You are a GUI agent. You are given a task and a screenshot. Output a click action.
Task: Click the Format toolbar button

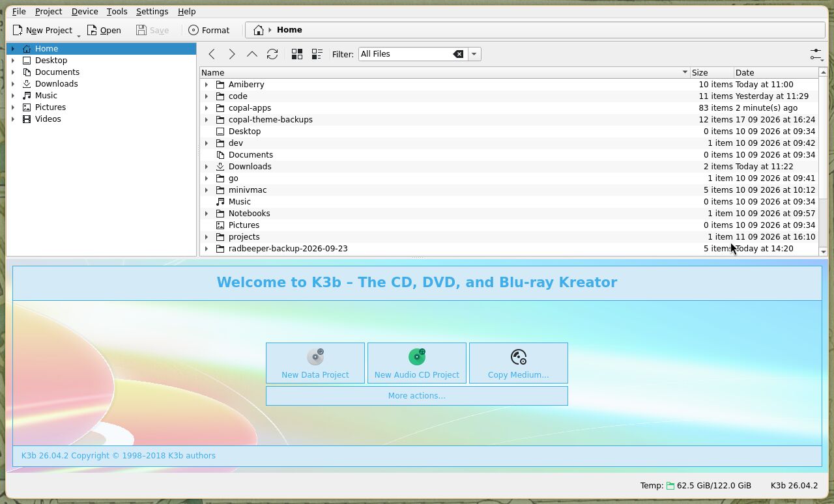click(209, 30)
